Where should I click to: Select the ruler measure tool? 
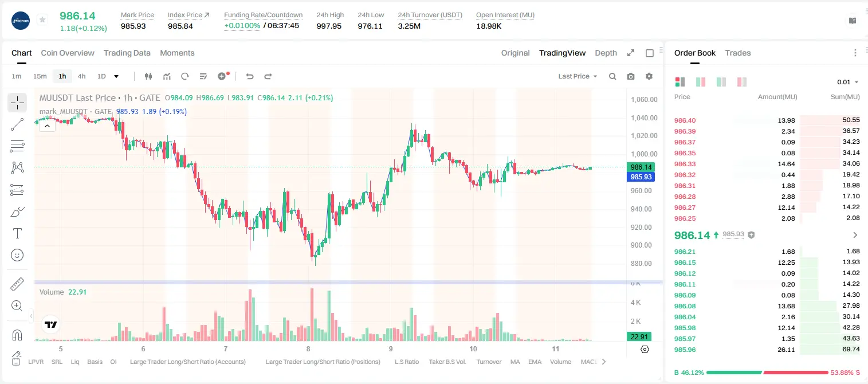(x=17, y=284)
